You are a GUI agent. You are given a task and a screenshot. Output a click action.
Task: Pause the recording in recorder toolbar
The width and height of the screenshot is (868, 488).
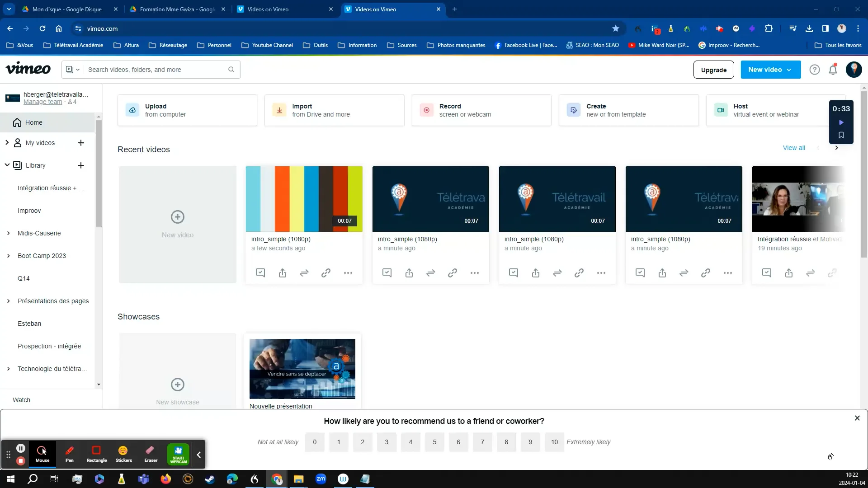[20, 448]
